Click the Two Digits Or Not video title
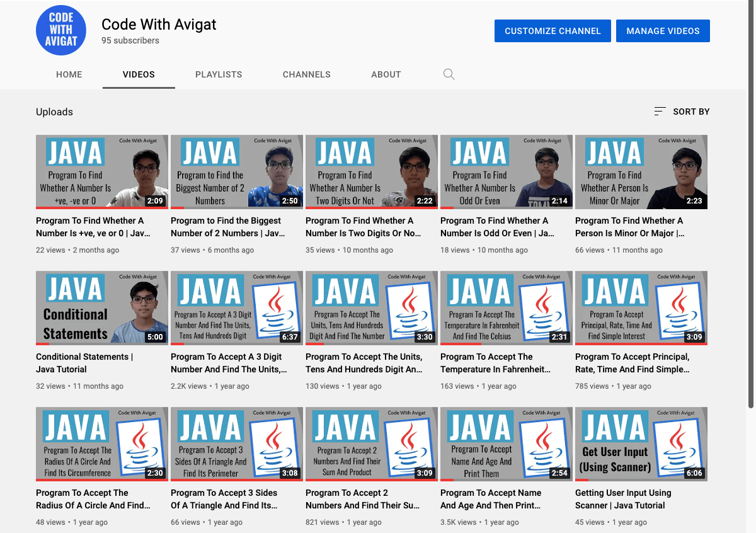This screenshot has height=533, width=756. pyautogui.click(x=364, y=227)
